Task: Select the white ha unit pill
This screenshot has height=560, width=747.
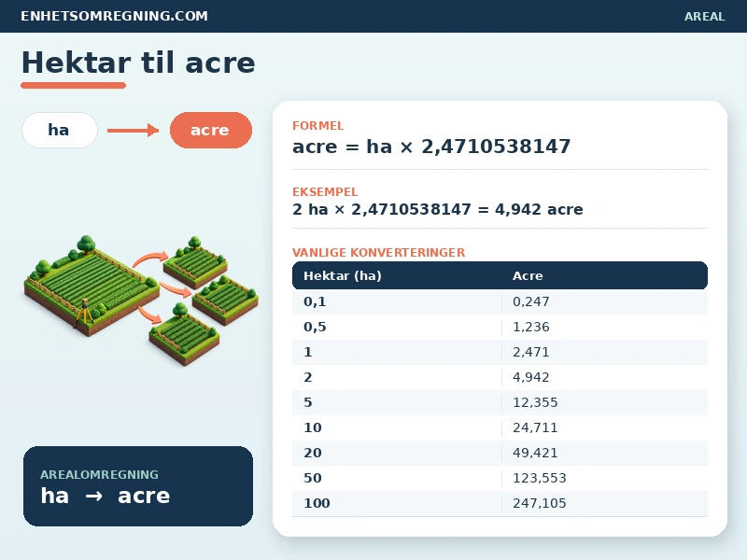Action: point(60,130)
